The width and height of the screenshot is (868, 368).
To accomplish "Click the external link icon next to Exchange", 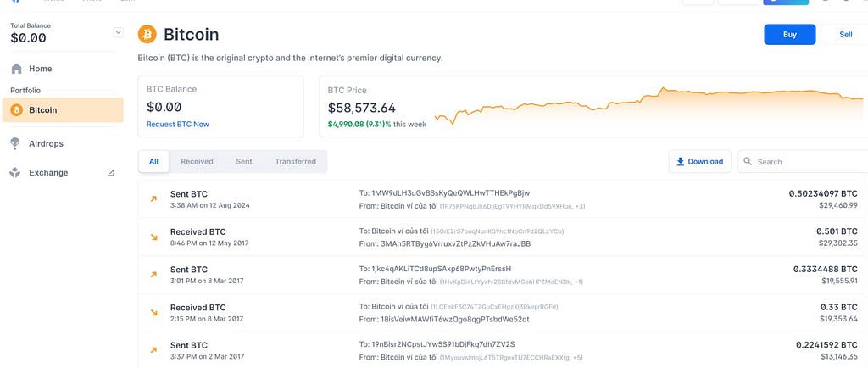I will click(x=111, y=173).
